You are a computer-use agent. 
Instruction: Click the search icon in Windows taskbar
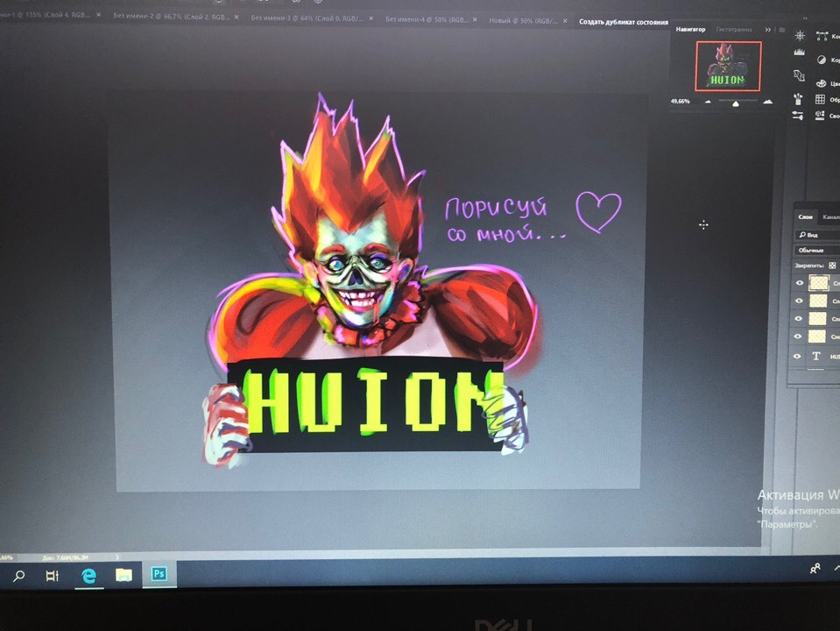click(18, 577)
